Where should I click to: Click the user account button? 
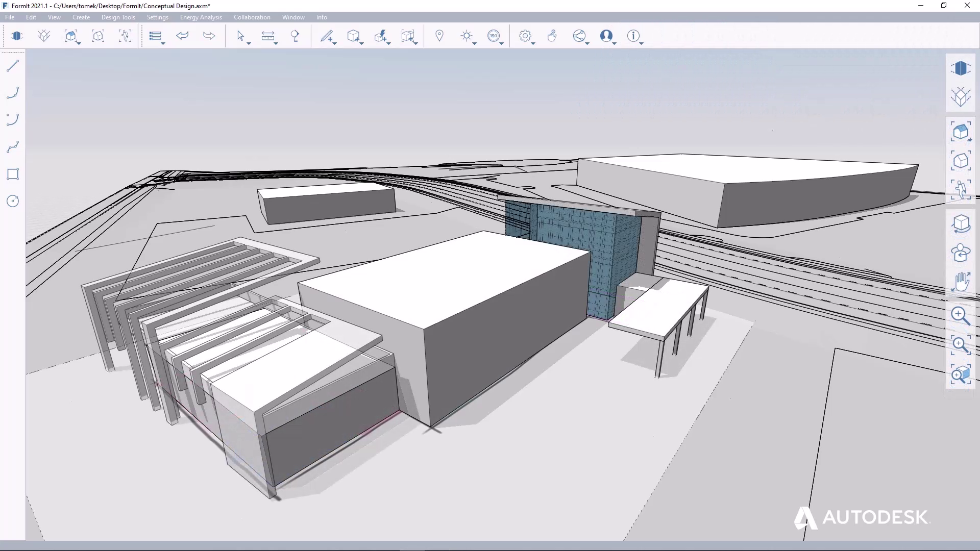pyautogui.click(x=607, y=36)
